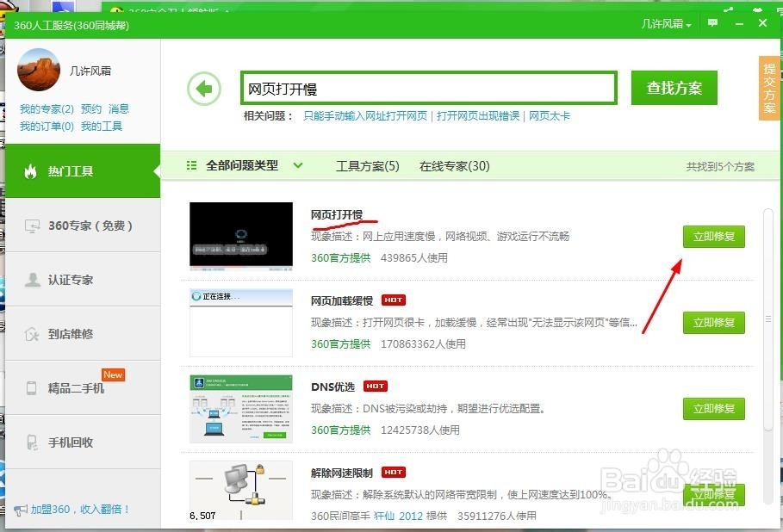Switch to 工具方案(5) tab

[x=368, y=165]
